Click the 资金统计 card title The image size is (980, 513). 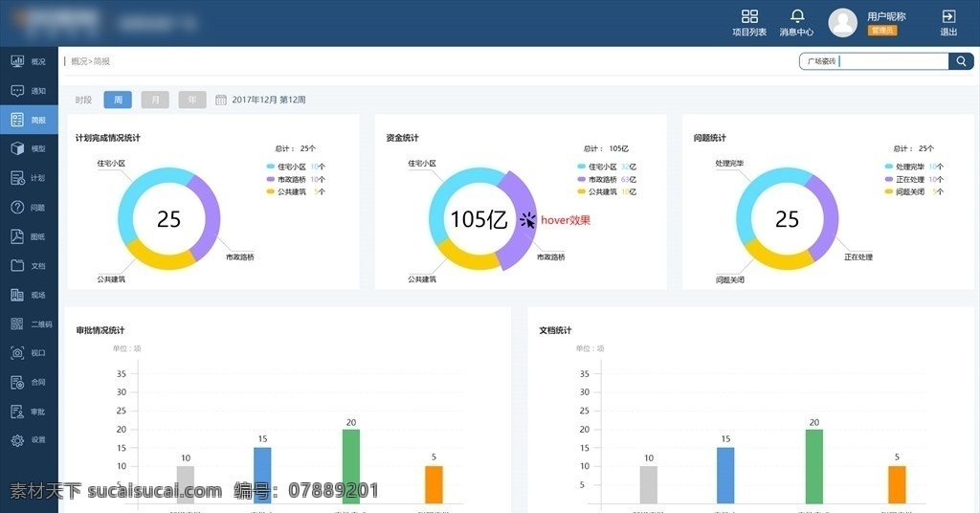[403, 138]
